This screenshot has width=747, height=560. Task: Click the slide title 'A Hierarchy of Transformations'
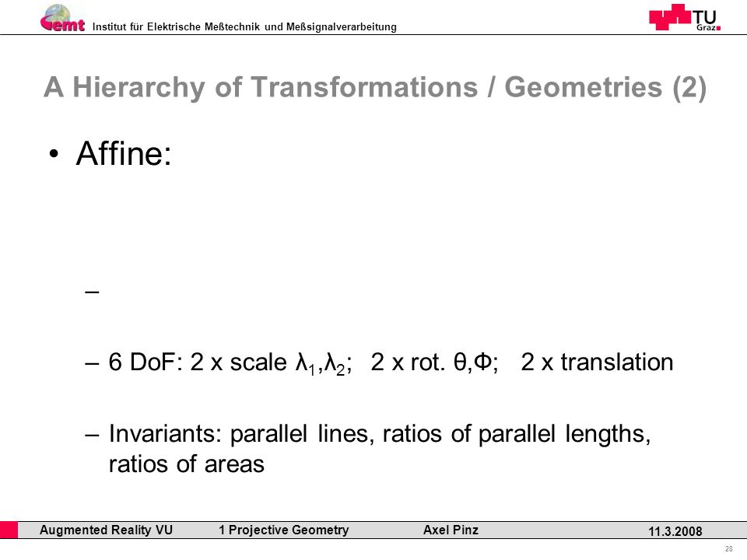[375, 87]
